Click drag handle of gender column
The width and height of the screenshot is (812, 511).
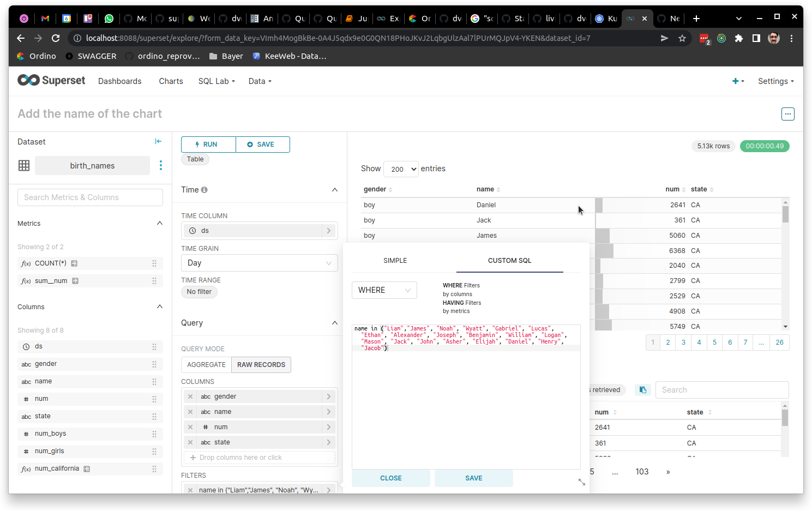tap(154, 364)
